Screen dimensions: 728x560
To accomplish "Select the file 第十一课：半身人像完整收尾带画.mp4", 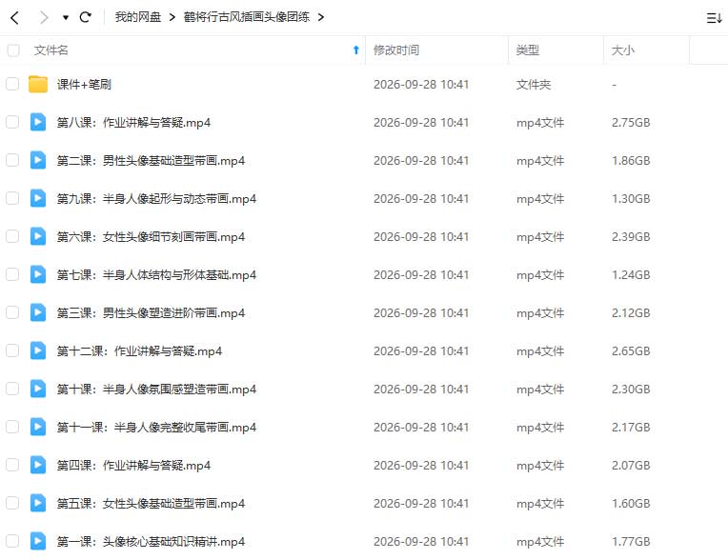I will tap(156, 427).
